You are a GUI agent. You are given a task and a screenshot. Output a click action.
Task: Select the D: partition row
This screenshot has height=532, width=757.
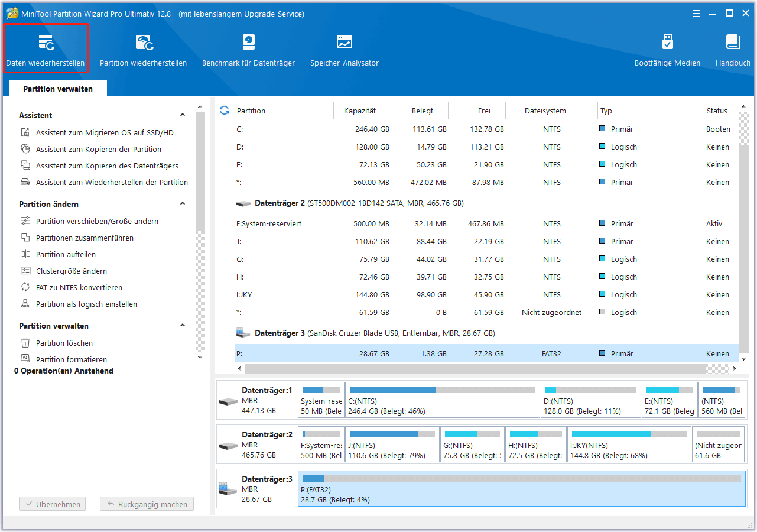pyautogui.click(x=486, y=147)
